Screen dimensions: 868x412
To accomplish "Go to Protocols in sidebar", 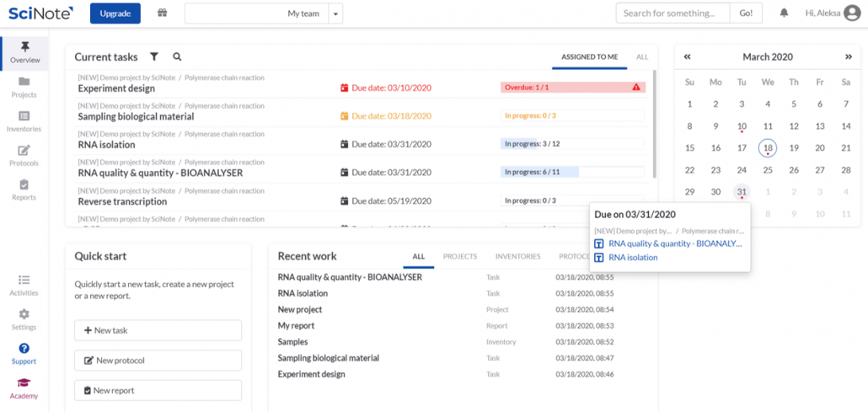I will [24, 156].
